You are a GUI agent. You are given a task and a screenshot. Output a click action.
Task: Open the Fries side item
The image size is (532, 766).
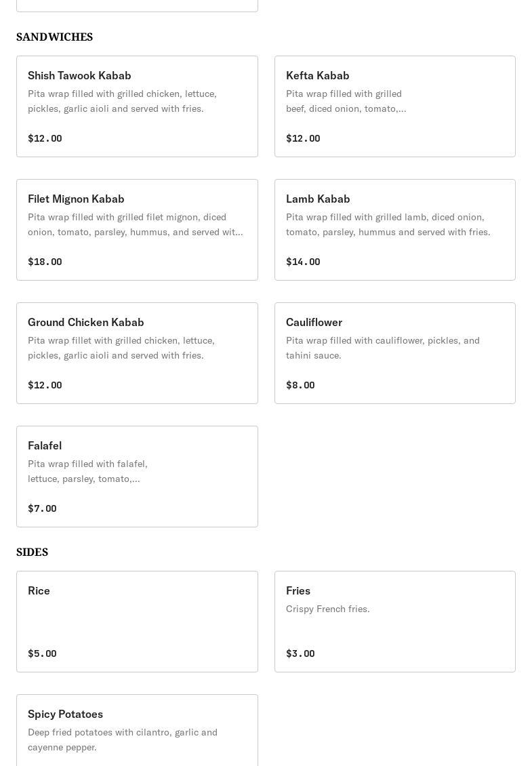pos(394,622)
